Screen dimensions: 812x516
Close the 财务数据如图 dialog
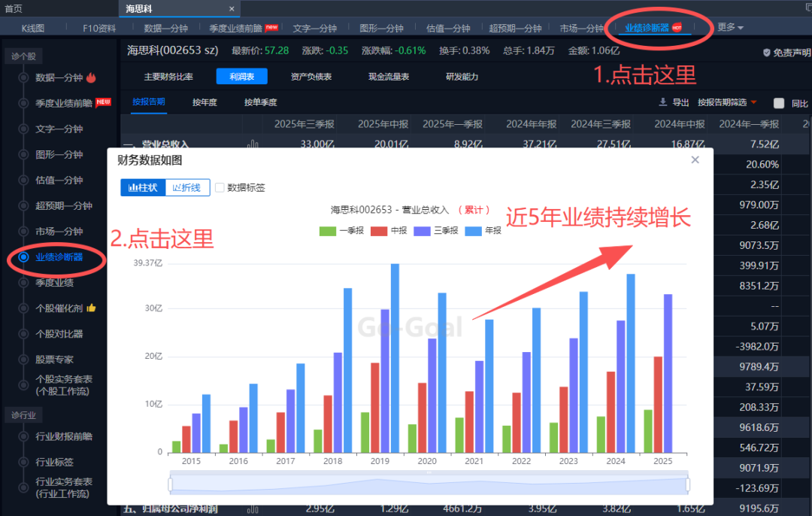[695, 159]
